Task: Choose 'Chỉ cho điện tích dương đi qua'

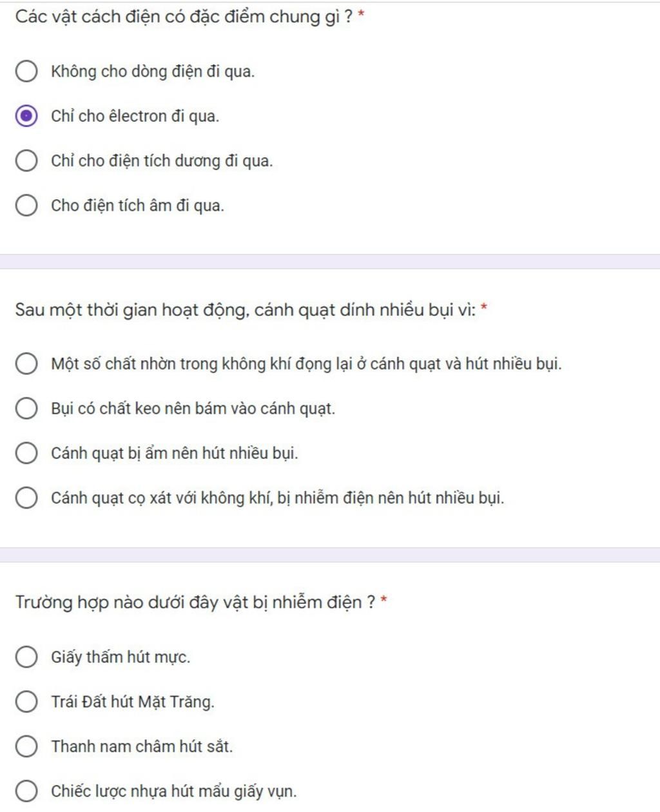Action: point(26,161)
